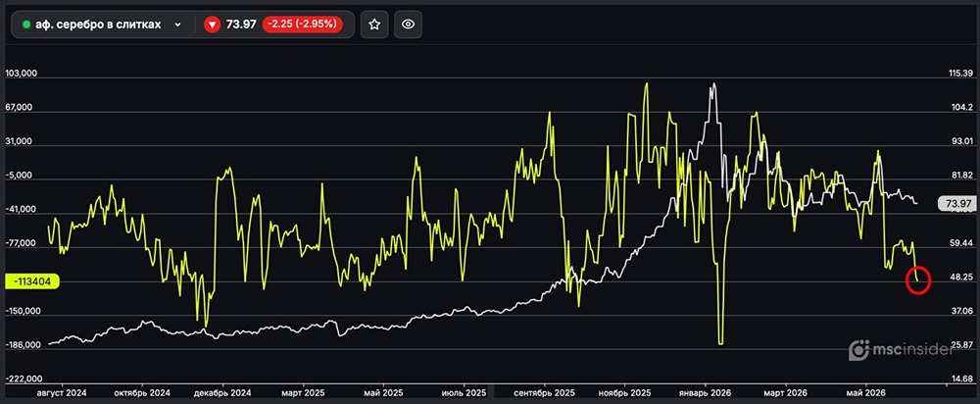The width and height of the screenshot is (980, 404).
Task: Click the сентябрь 2025 time axis label
Action: coord(545,393)
